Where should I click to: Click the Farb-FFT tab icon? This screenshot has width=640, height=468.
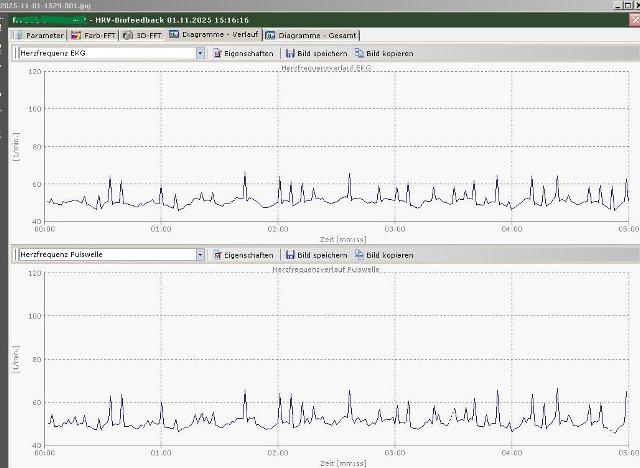[x=77, y=34]
